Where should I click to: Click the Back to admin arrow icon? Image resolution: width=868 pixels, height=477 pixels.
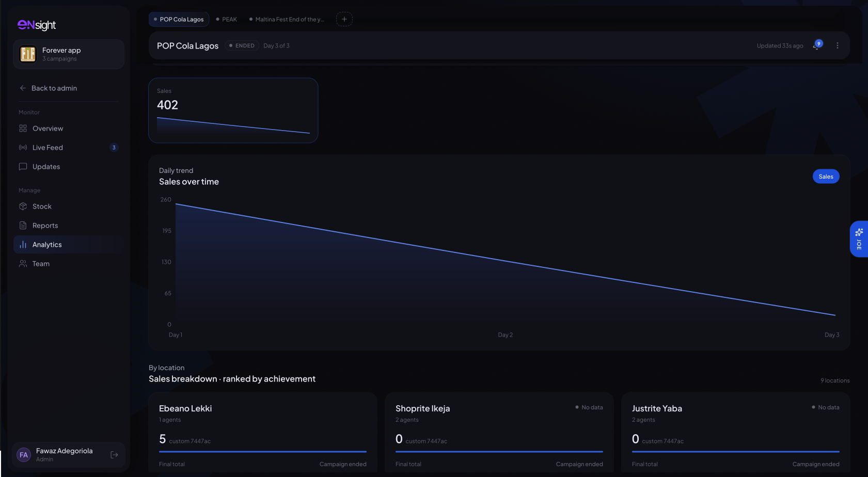23,88
